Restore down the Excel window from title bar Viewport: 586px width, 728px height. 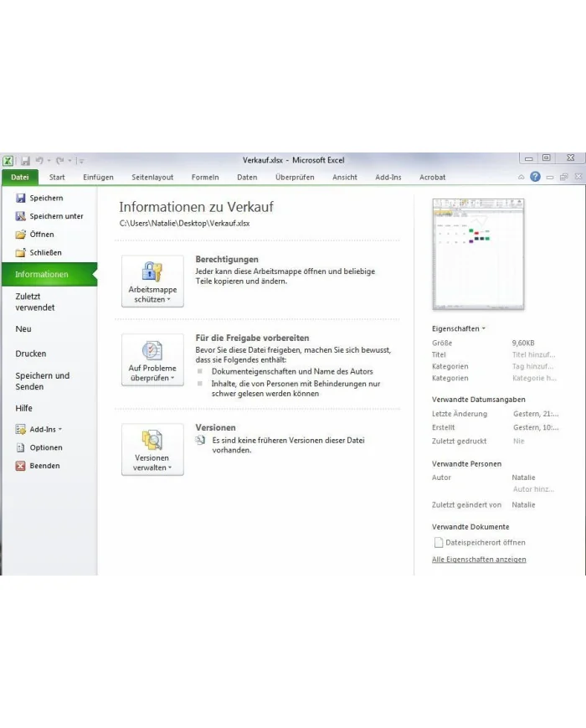click(x=546, y=157)
